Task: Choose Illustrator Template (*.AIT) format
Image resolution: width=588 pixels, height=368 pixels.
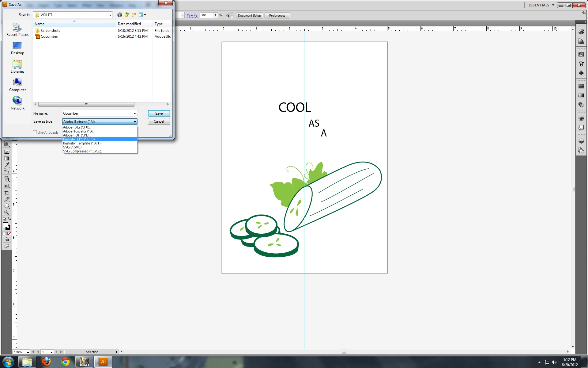Action: 100,143
